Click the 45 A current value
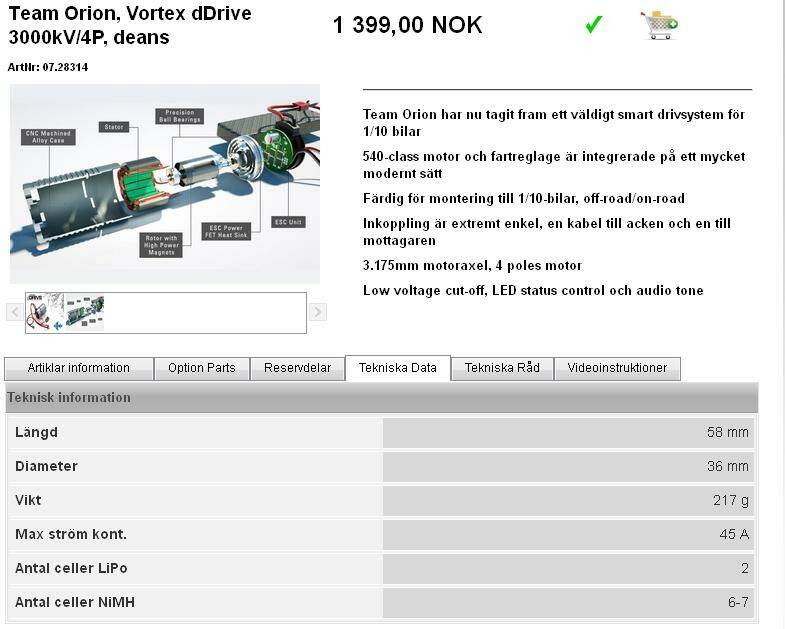 click(734, 534)
